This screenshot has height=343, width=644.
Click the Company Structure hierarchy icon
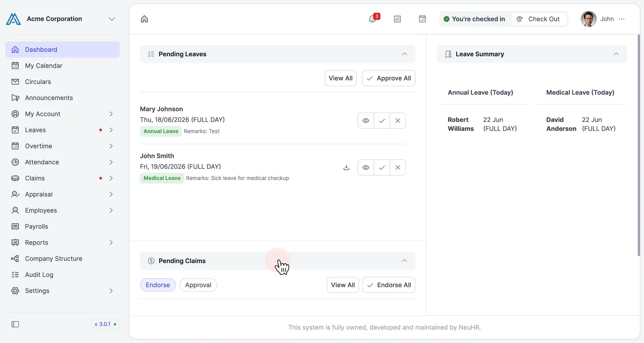coord(15,259)
